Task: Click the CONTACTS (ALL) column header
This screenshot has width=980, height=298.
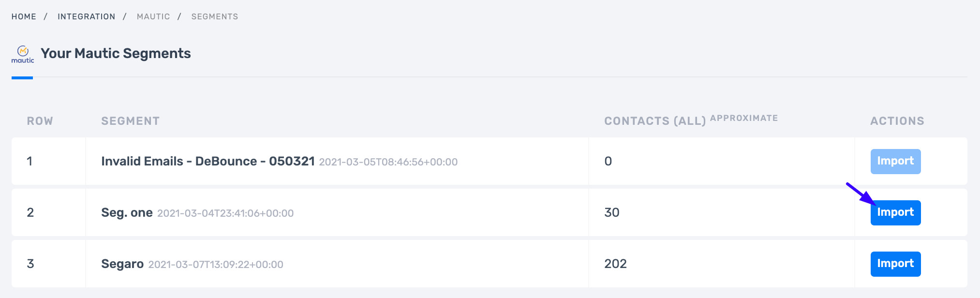Action: [655, 121]
